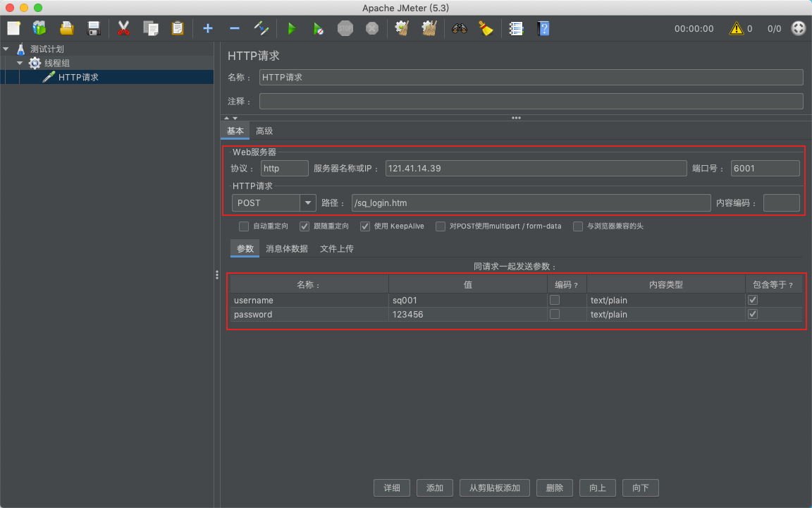Click the downward expand arrow under 注释
This screenshot has width=812, height=508.
235,119
